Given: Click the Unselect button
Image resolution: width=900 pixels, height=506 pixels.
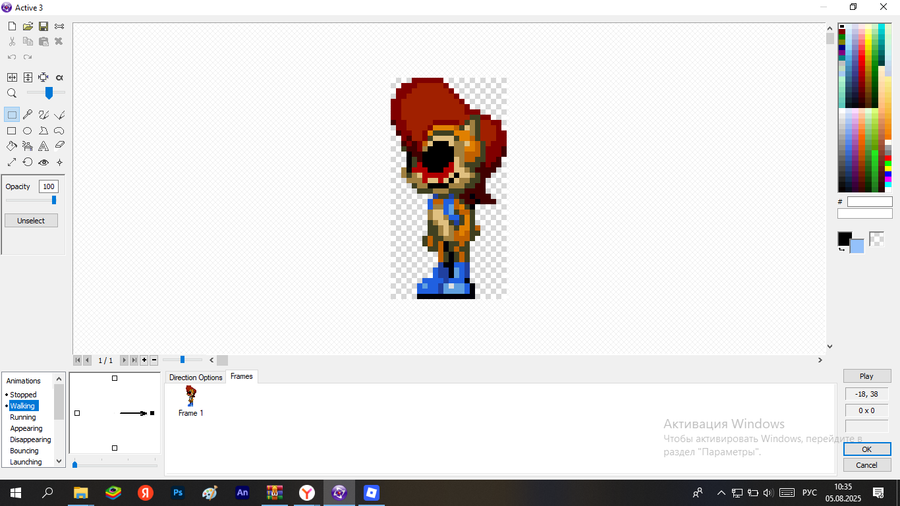Looking at the screenshot, I should [x=31, y=220].
